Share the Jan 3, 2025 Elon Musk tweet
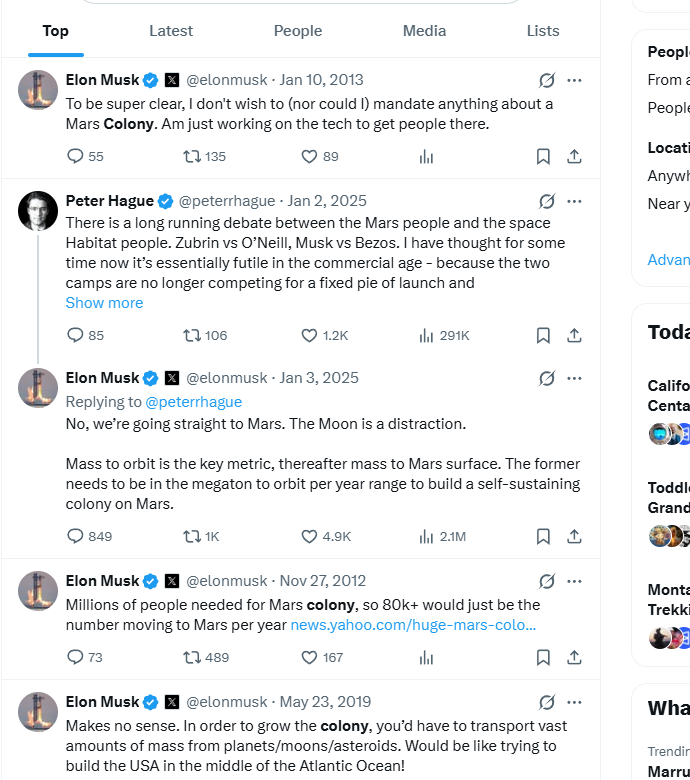Screen dimensions: 690x780 574,536
